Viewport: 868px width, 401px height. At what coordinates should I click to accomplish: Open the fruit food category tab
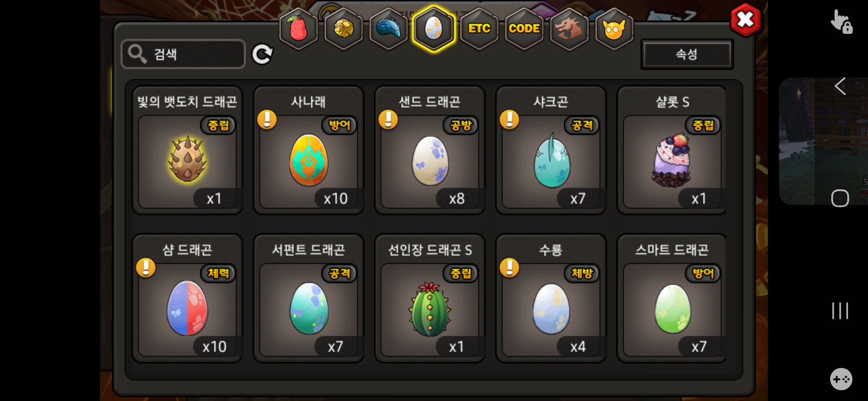tap(299, 29)
